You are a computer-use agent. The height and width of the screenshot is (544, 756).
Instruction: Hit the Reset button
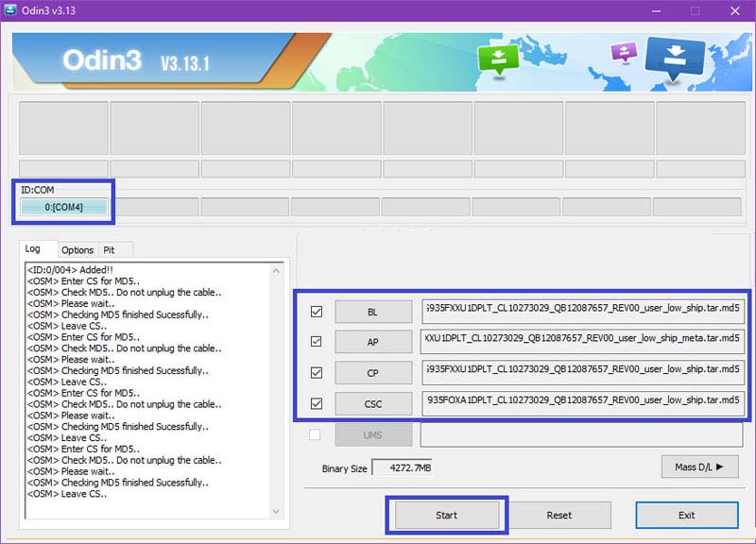[558, 515]
